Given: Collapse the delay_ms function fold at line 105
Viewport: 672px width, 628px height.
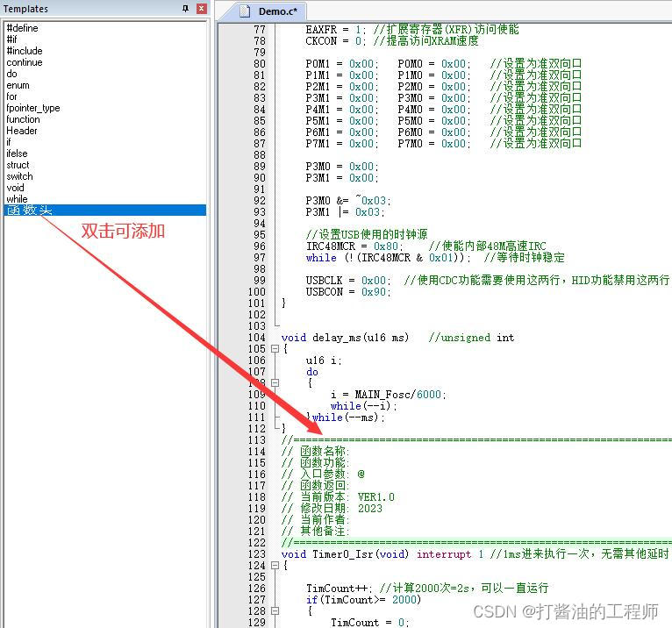Looking at the screenshot, I should tap(275, 349).
